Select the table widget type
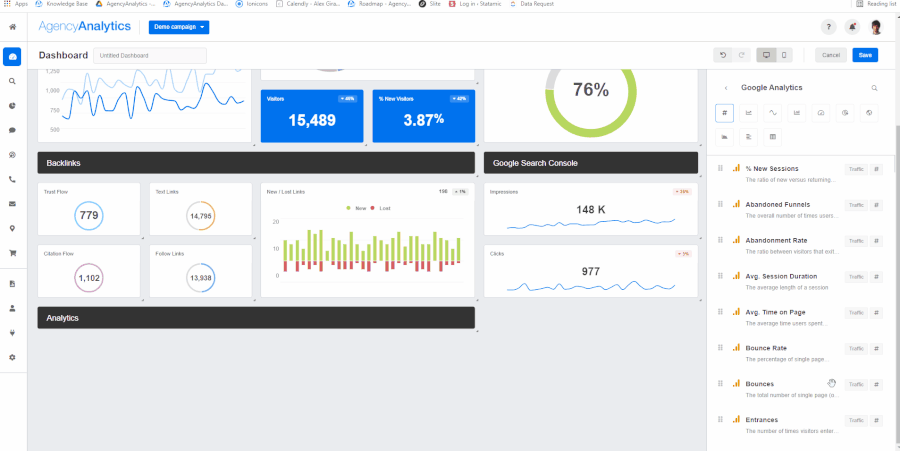 click(x=773, y=137)
